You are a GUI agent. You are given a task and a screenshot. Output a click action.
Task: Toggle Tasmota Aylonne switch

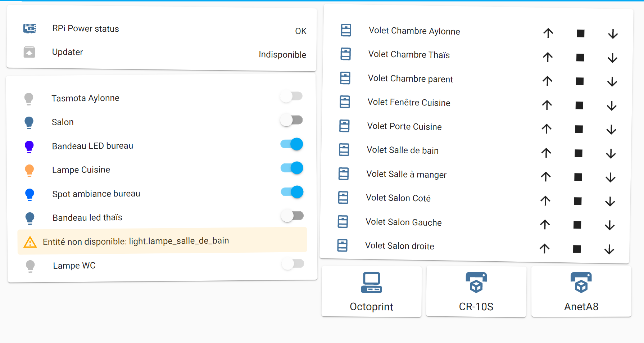tap(292, 96)
